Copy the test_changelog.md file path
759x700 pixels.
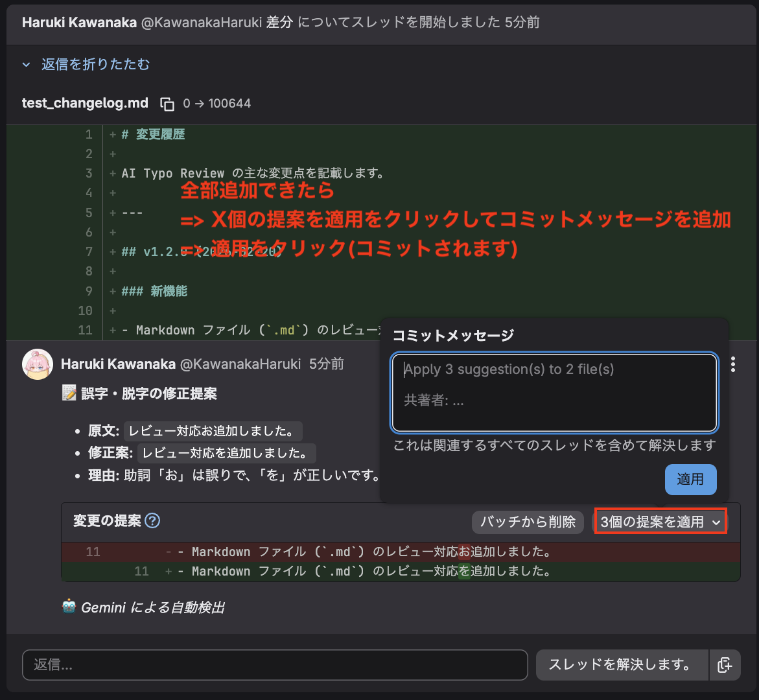pos(167,104)
